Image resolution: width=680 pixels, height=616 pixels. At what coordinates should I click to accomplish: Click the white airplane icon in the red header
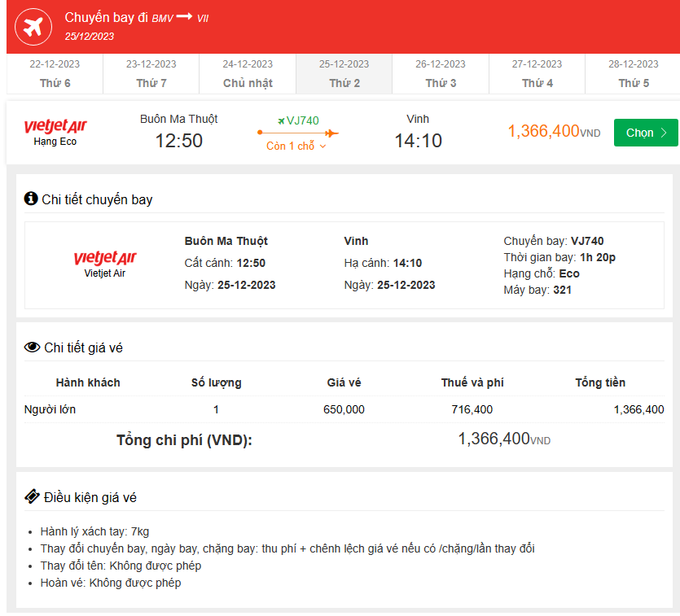click(33, 26)
